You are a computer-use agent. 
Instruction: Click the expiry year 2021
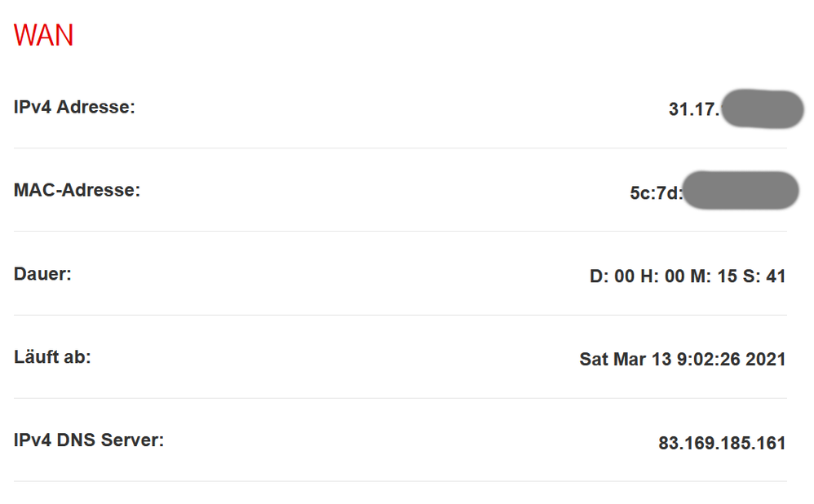(766, 360)
